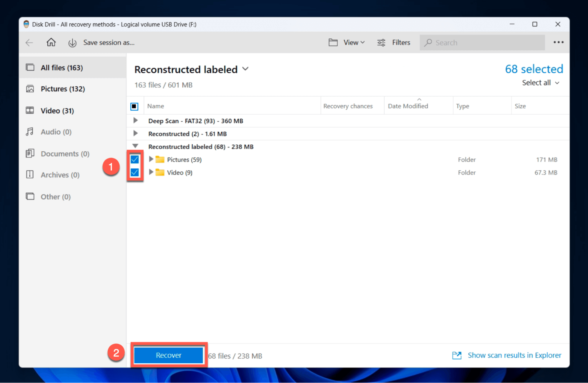Click the View folder icon
This screenshot has width=588, height=383.
333,43
